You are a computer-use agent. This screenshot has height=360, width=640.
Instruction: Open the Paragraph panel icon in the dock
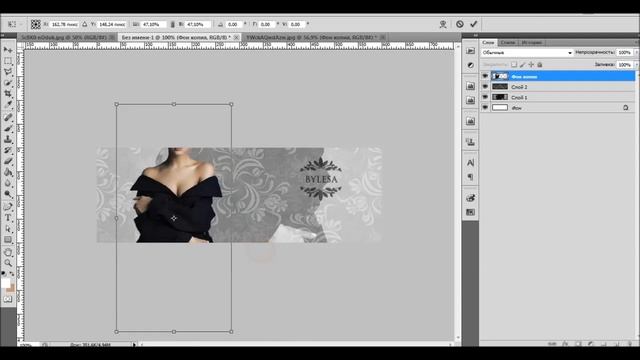tap(471, 177)
